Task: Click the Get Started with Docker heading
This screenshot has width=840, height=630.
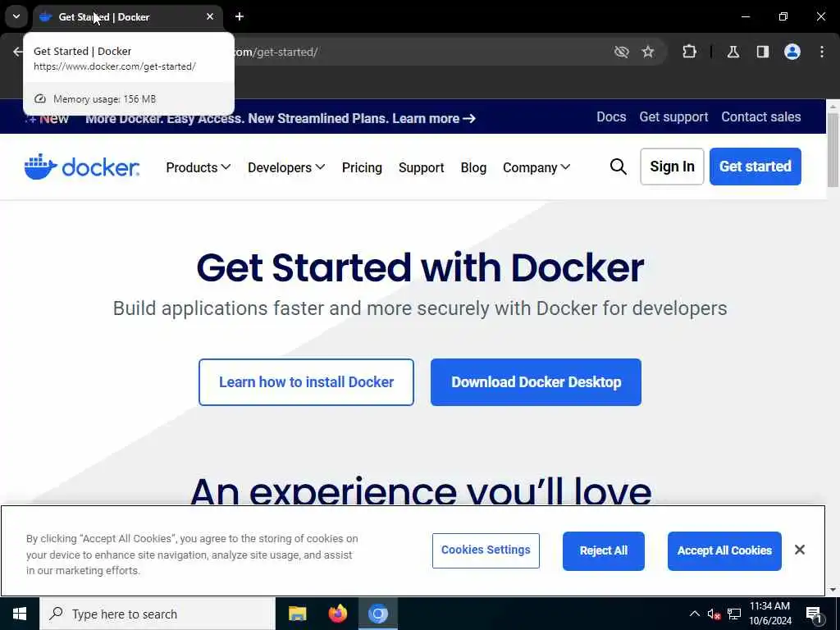Action: tap(420, 267)
